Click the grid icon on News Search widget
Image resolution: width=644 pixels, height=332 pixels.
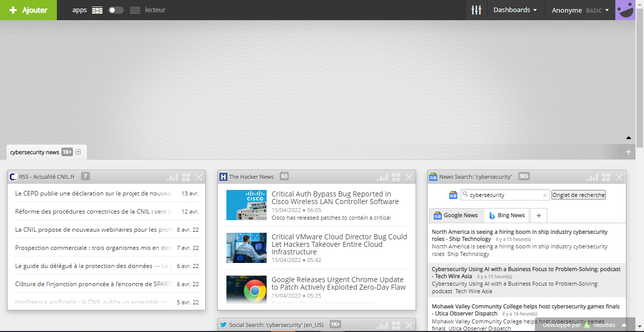pos(607,177)
